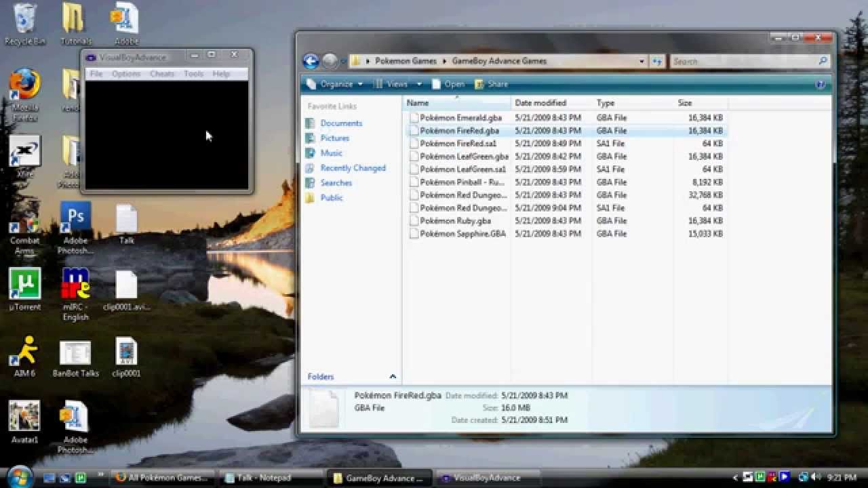Open the Avatar1 image on desktop
868x488 pixels.
24,422
